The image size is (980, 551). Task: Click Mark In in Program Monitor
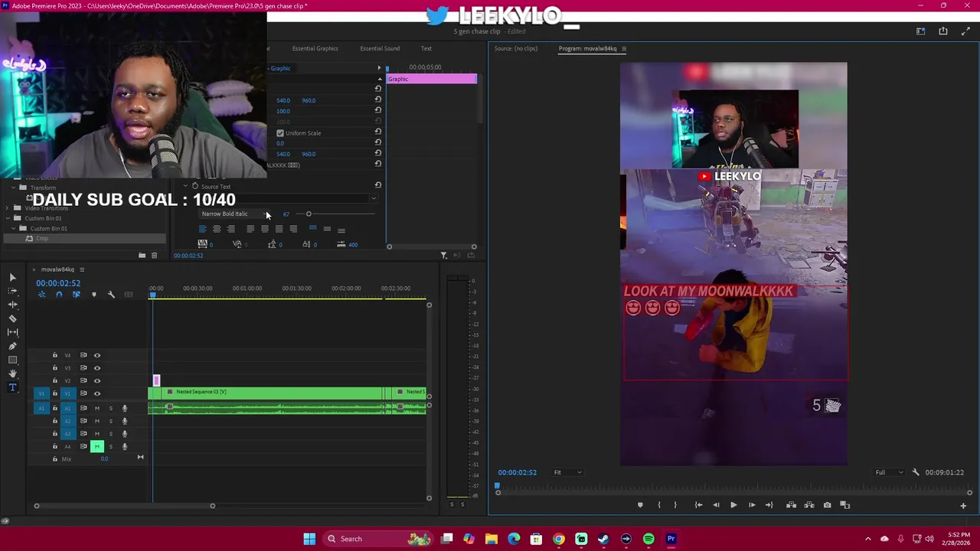[658, 505]
